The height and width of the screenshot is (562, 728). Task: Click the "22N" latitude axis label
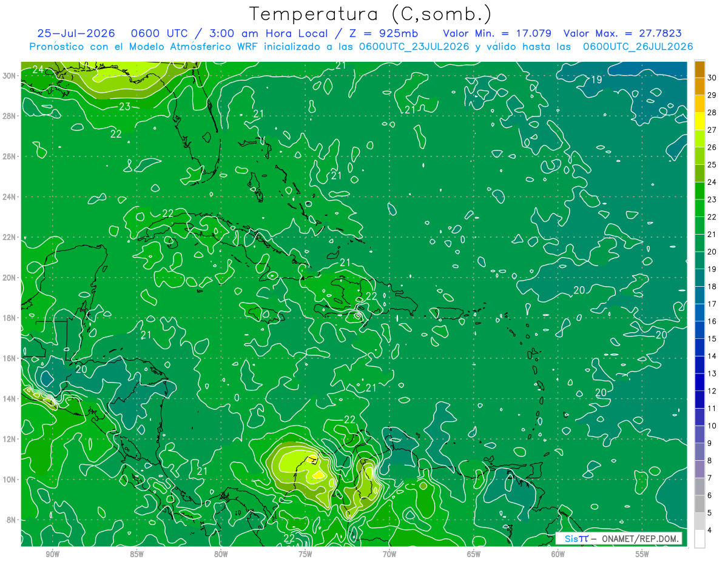tap(10, 237)
